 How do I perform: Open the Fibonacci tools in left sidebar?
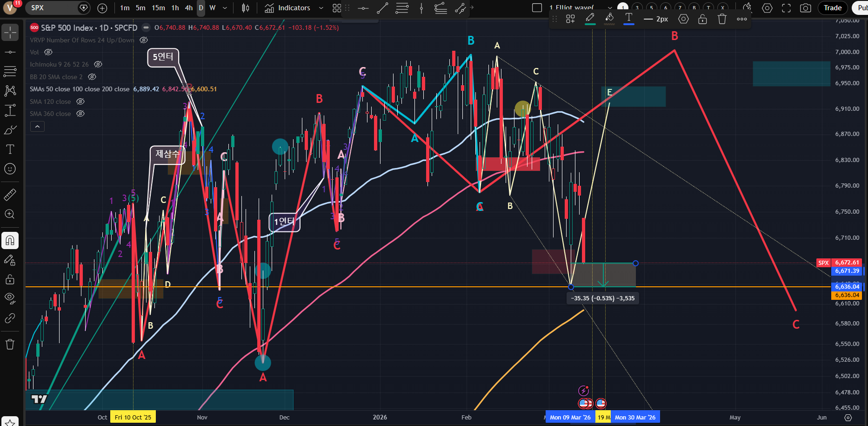(x=10, y=71)
